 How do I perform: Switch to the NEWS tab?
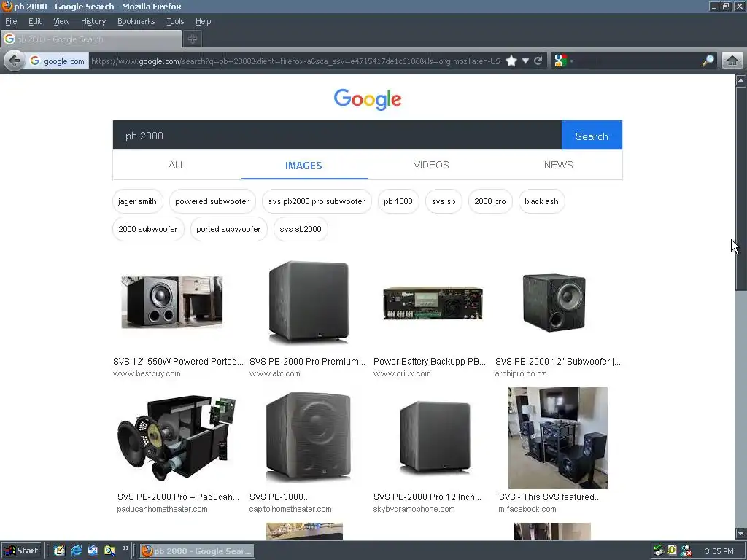coord(558,165)
